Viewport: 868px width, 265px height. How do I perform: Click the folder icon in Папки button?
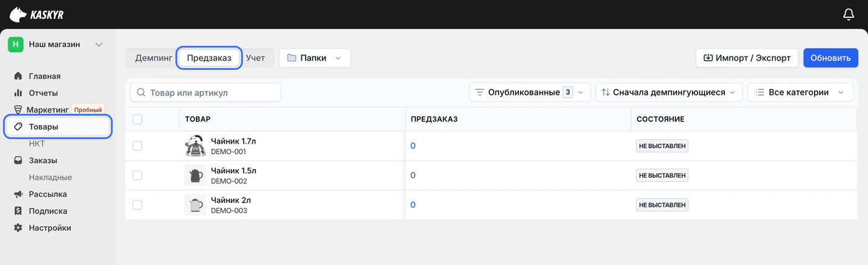point(291,58)
